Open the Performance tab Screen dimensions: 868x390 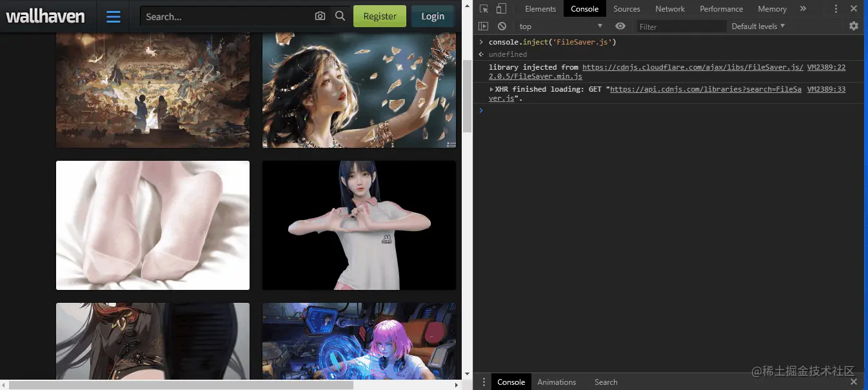pyautogui.click(x=722, y=8)
